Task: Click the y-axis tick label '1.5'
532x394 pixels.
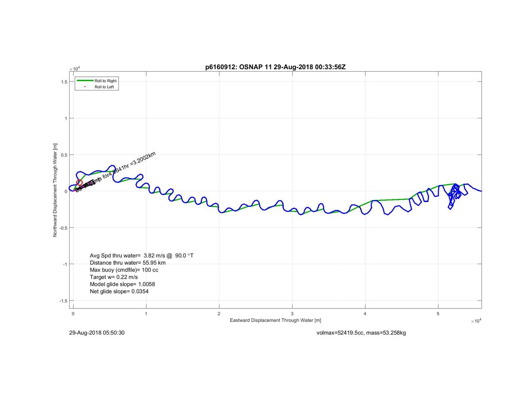Action: [64, 82]
